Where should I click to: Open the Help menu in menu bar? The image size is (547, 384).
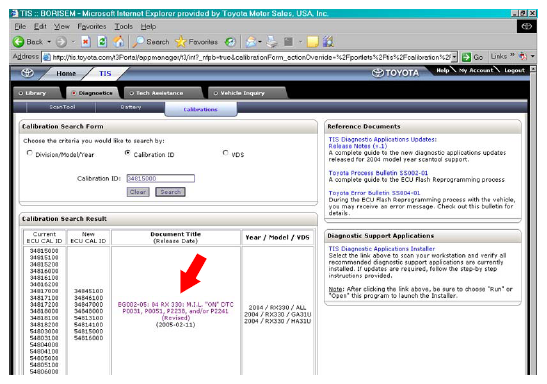[x=148, y=27]
